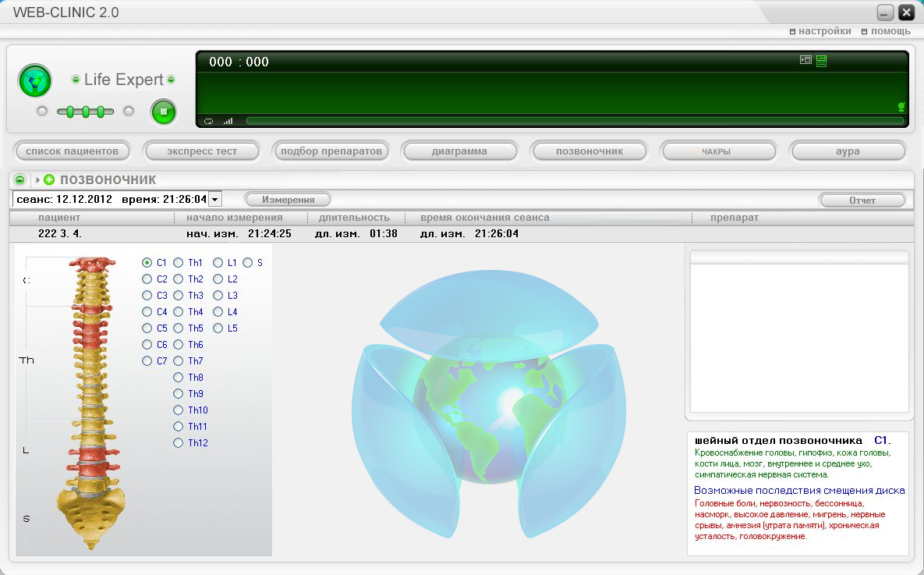Click the duration value 01:38
The height and width of the screenshot is (575, 924).
384,233
